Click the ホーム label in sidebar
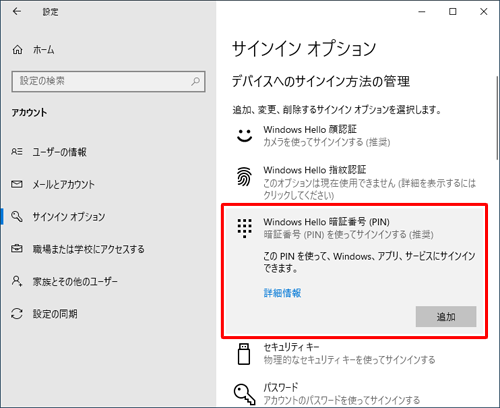This screenshot has height=408, width=500. click(x=43, y=50)
